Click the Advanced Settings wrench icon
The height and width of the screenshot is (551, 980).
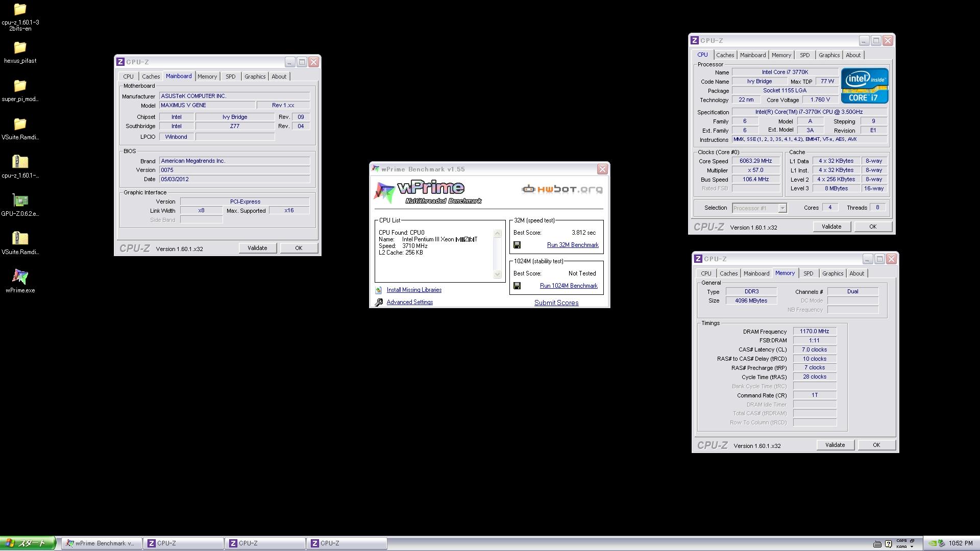(x=379, y=303)
